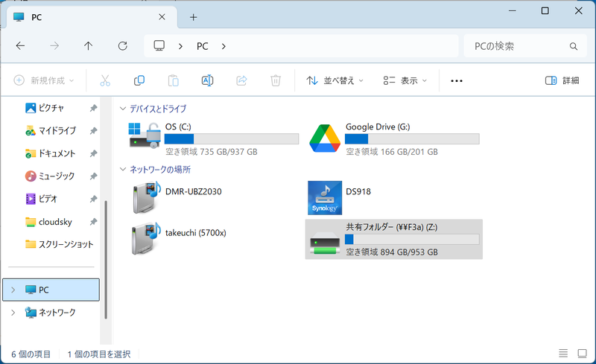
Task: Select the DMR-UBZ2030 media device icon
Action: click(x=146, y=197)
